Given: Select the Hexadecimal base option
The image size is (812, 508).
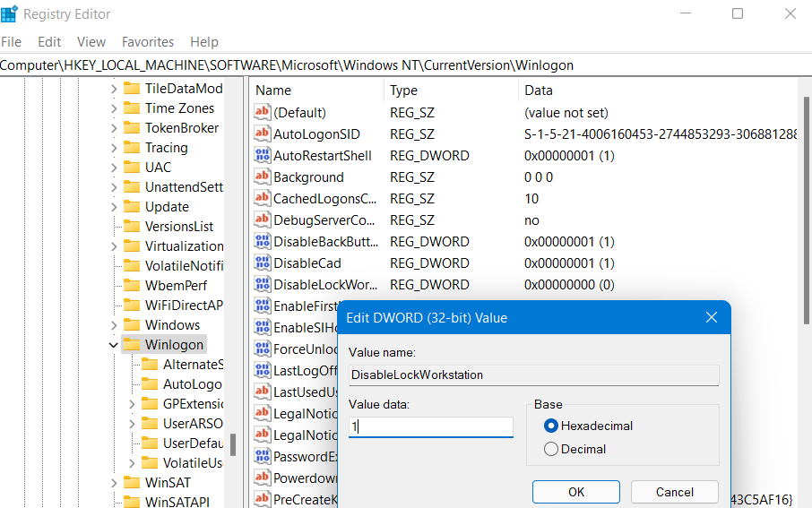Looking at the screenshot, I should click(x=551, y=426).
